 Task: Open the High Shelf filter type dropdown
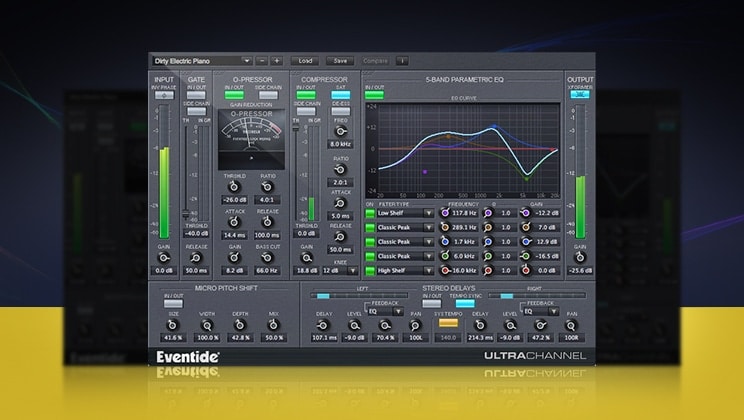click(406, 270)
